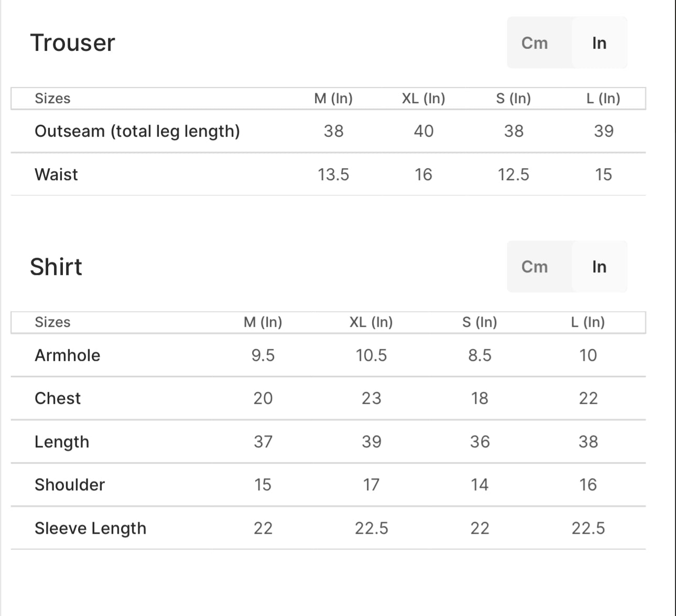Click the Shirt section heading
676x616 pixels.
(56, 267)
